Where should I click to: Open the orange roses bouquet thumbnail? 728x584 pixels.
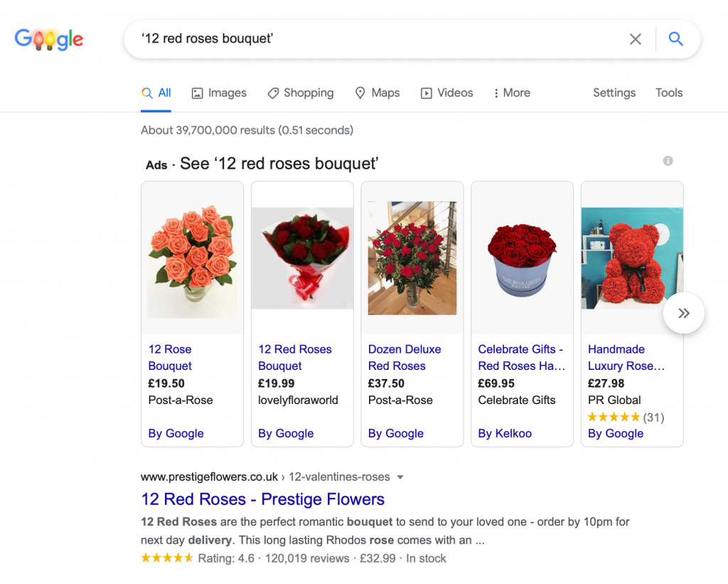(x=192, y=261)
